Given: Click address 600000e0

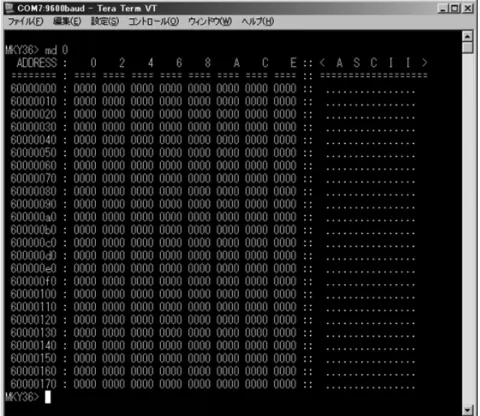Looking at the screenshot, I should click(x=33, y=268).
